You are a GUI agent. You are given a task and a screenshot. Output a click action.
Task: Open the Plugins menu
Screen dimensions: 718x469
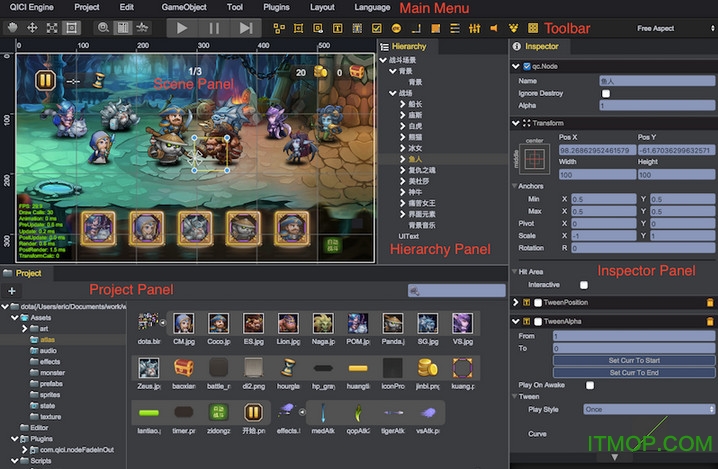coord(276,7)
